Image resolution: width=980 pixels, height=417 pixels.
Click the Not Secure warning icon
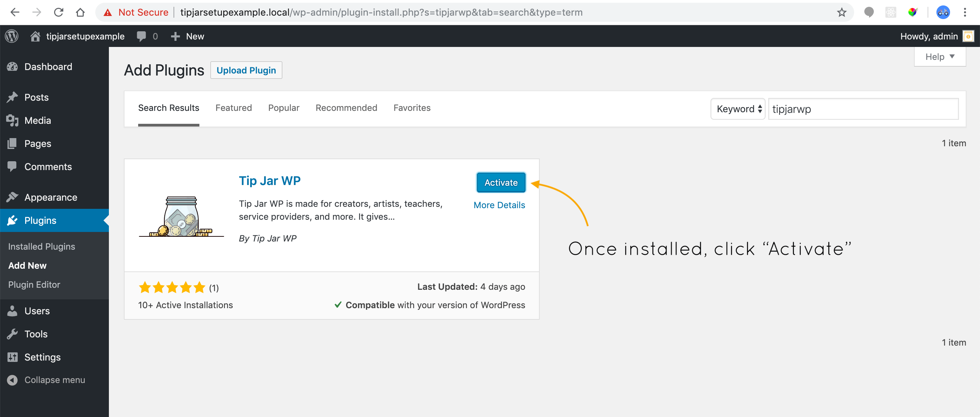(x=108, y=13)
